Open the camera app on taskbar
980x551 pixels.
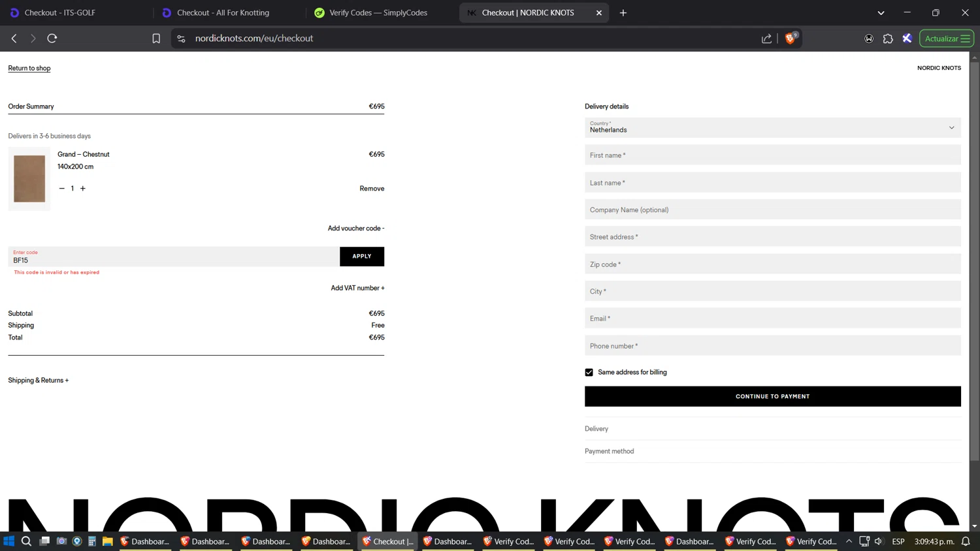[x=61, y=541]
